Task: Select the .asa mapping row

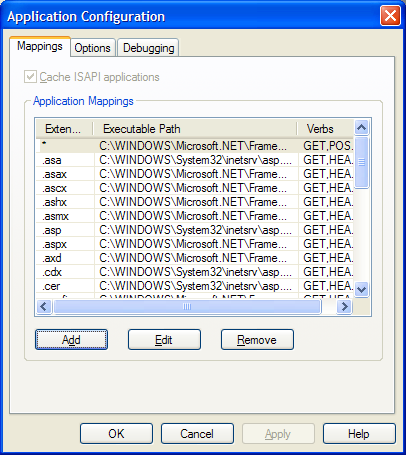Action: coord(195,160)
